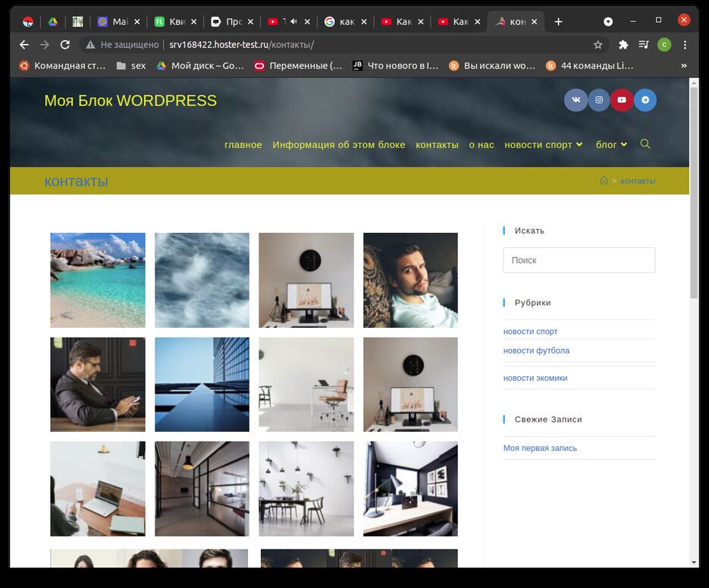Open the о нас menu item
This screenshot has height=588, width=709.
coord(482,145)
